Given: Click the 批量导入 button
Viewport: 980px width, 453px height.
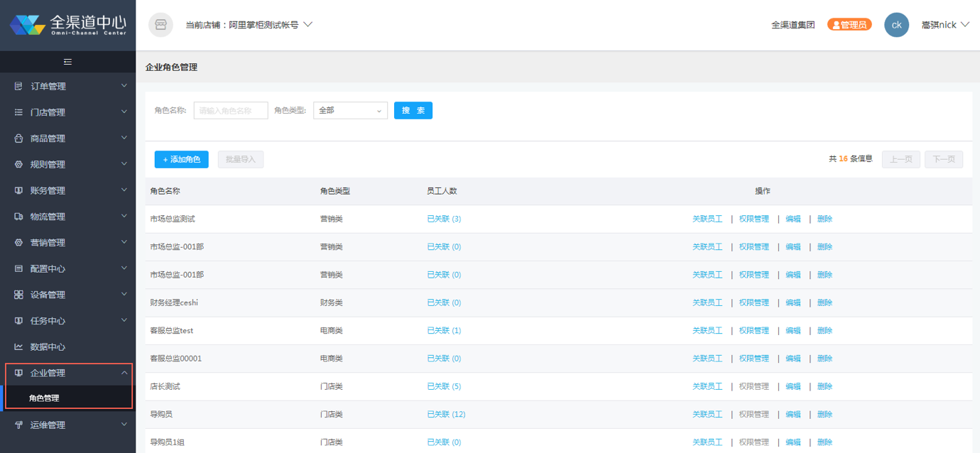Looking at the screenshot, I should [x=241, y=160].
